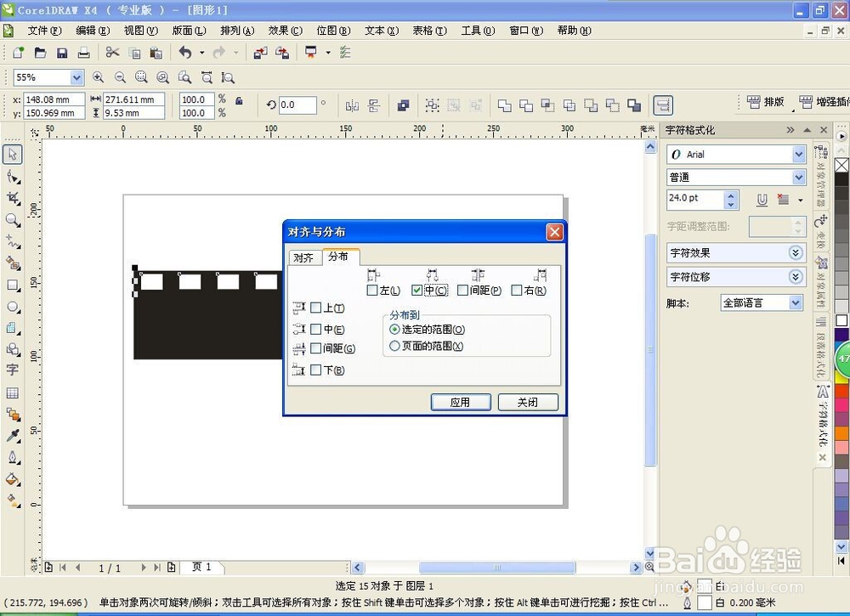Uncheck the 中(C) distribute checkbox
This screenshot has height=616, width=850.
point(417,290)
